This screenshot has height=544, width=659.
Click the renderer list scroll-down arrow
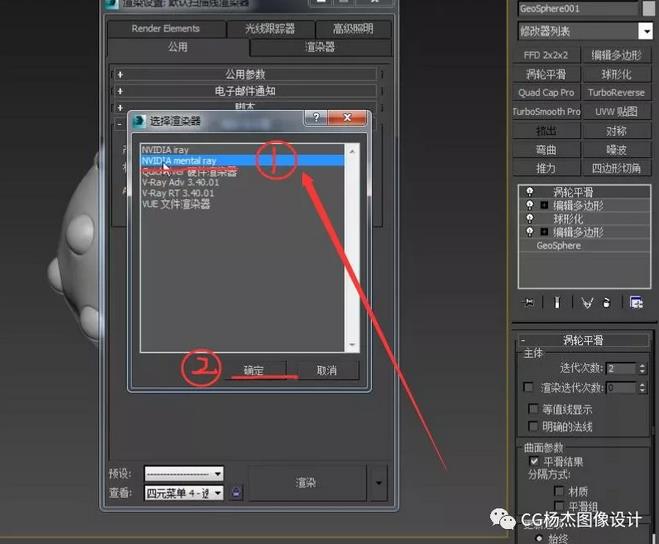pos(352,345)
